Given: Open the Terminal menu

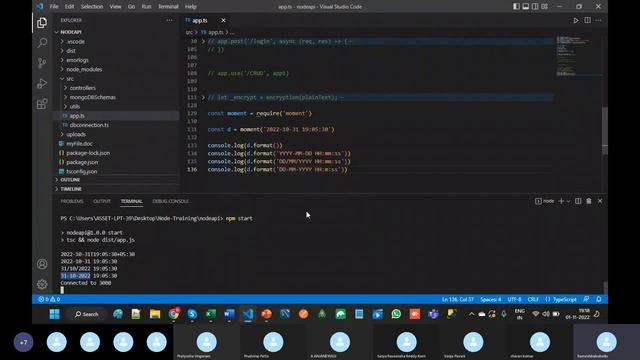Looking at the screenshot, I should 168,7.
